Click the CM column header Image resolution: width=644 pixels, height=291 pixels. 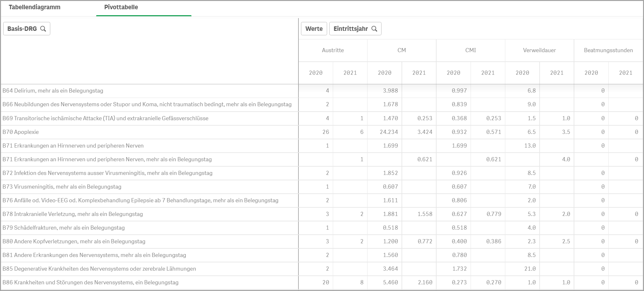tap(402, 50)
